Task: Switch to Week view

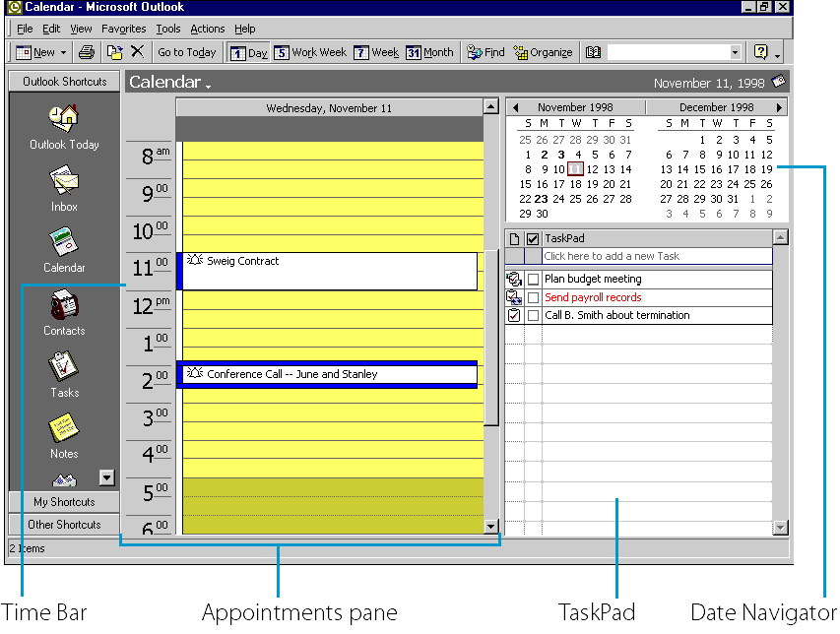Action: point(376,52)
